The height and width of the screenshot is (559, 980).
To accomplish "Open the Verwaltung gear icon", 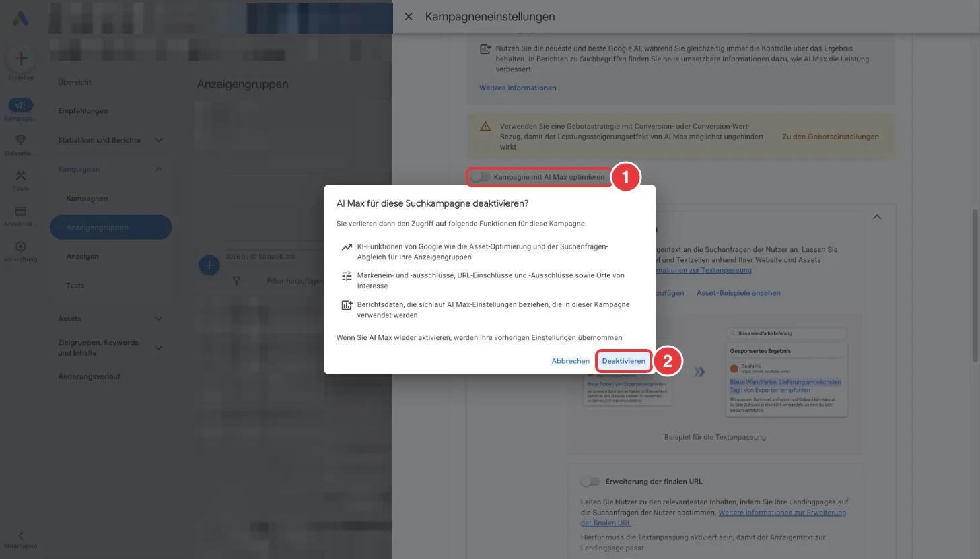I will [x=21, y=246].
